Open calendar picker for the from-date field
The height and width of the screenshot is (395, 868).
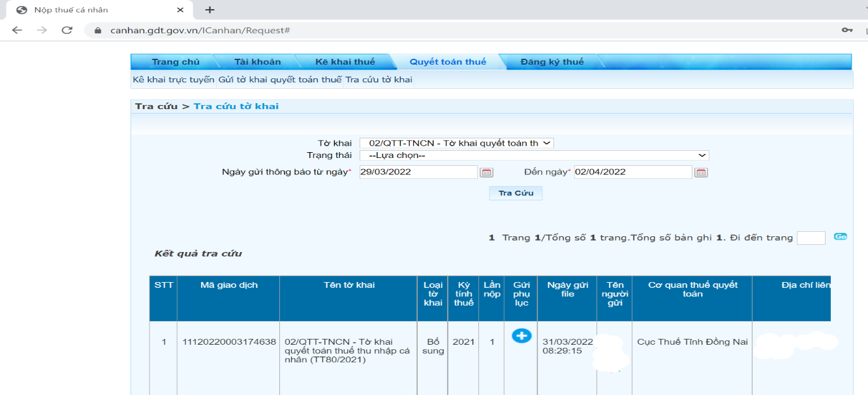pyautogui.click(x=486, y=172)
